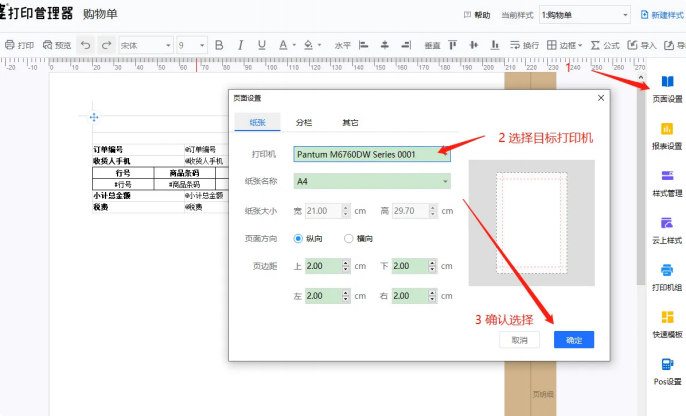Select 横向 landscape orientation
This screenshot has width=686, height=416.
point(348,238)
